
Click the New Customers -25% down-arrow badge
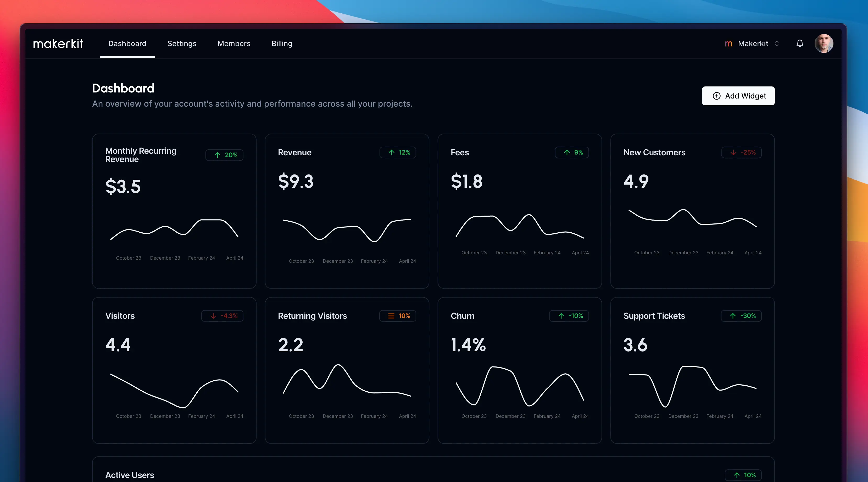pos(741,152)
